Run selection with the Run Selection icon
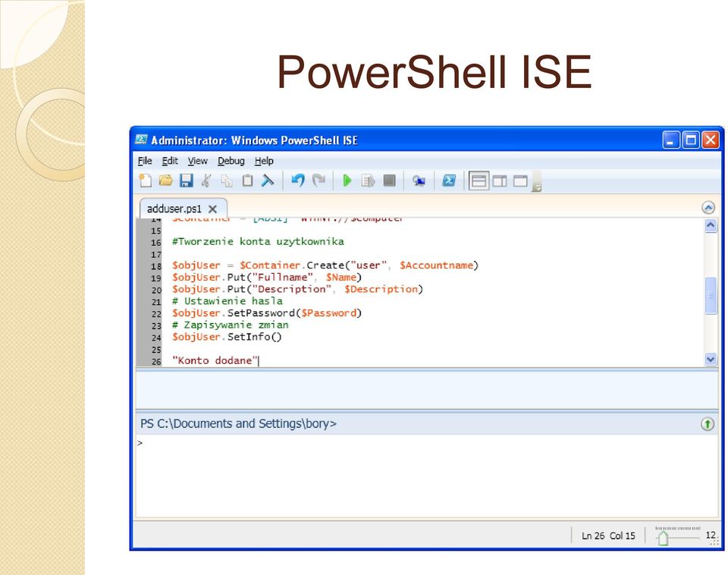Screen dimensions: 728x575 tap(369, 181)
